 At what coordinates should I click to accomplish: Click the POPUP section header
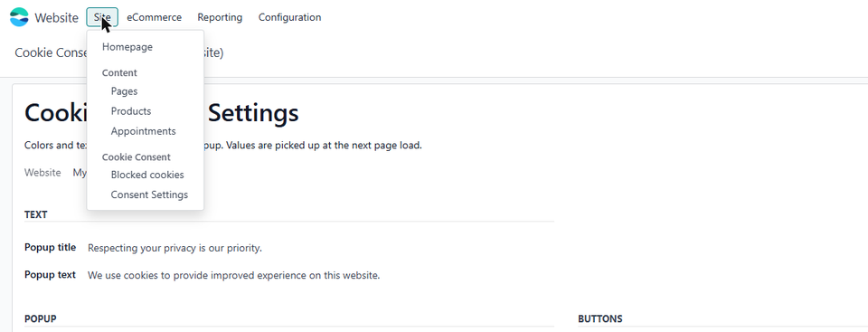(x=41, y=318)
